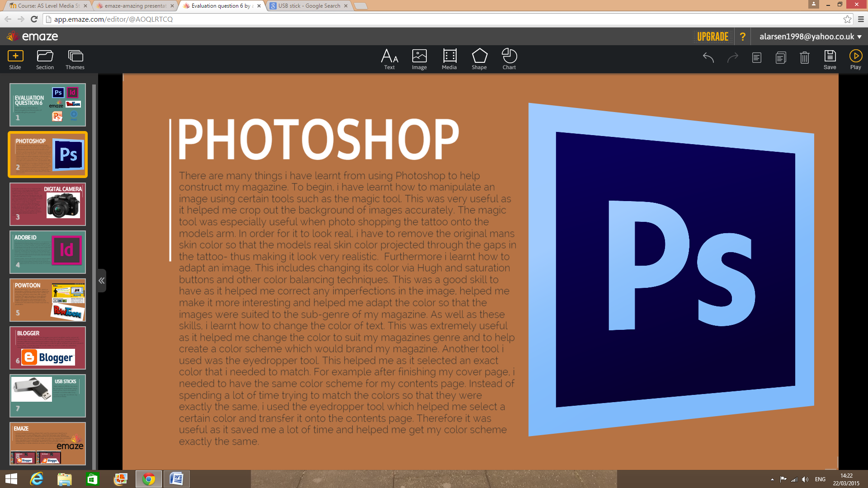Collapse the slide panel with double chevron
The image size is (868, 488).
coord(102,281)
